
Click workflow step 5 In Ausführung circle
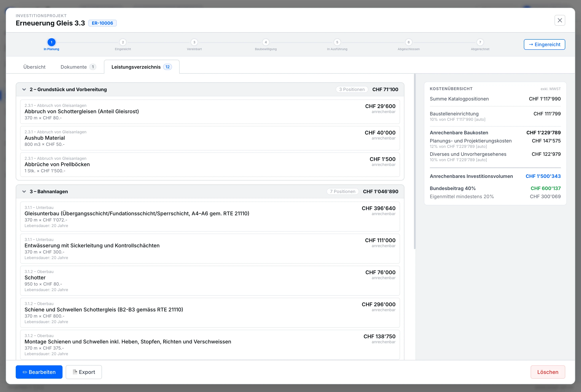pos(337,42)
